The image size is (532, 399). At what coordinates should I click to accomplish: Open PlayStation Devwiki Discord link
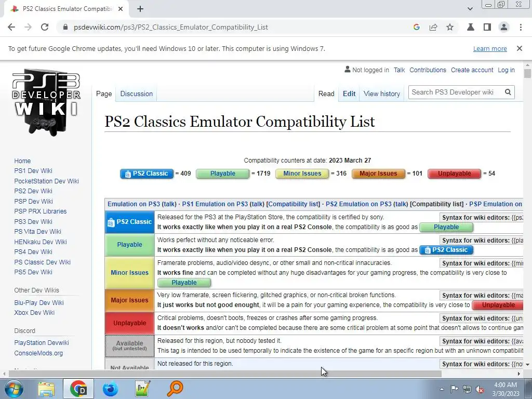pos(42,343)
